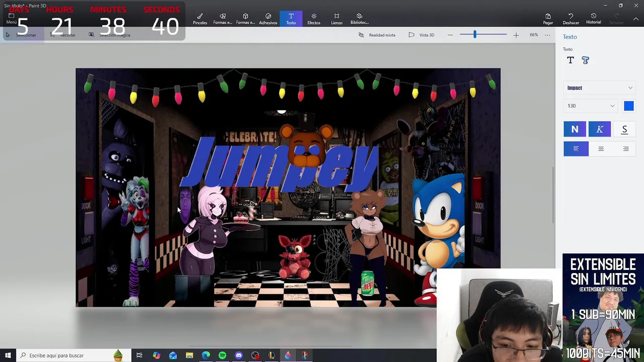This screenshot has height=362, width=644.
Task: Click Deshacer to undo
Action: tap(571, 19)
